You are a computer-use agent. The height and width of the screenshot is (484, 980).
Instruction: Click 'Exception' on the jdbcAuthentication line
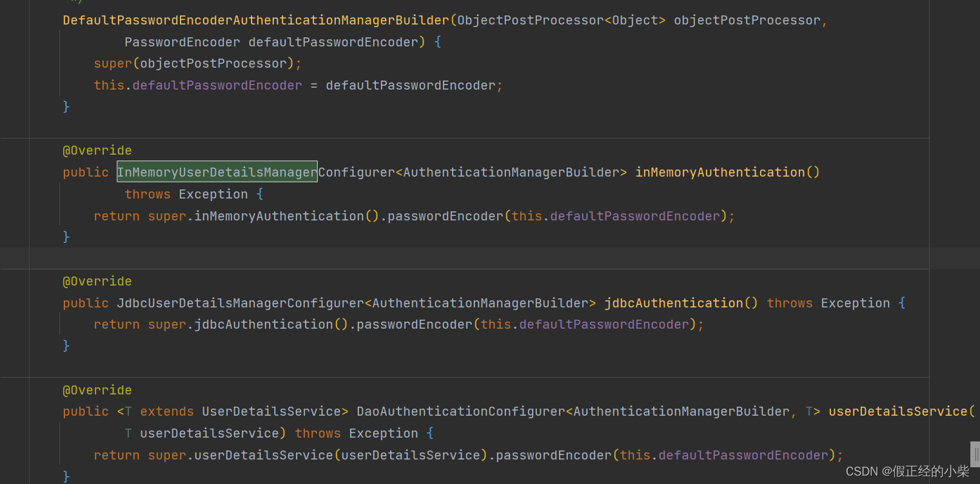[855, 303]
